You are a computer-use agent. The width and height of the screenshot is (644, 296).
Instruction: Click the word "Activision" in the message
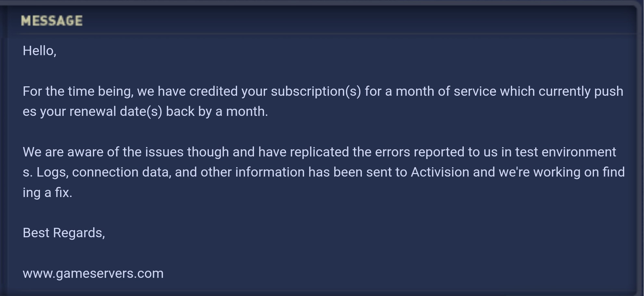[x=440, y=172]
